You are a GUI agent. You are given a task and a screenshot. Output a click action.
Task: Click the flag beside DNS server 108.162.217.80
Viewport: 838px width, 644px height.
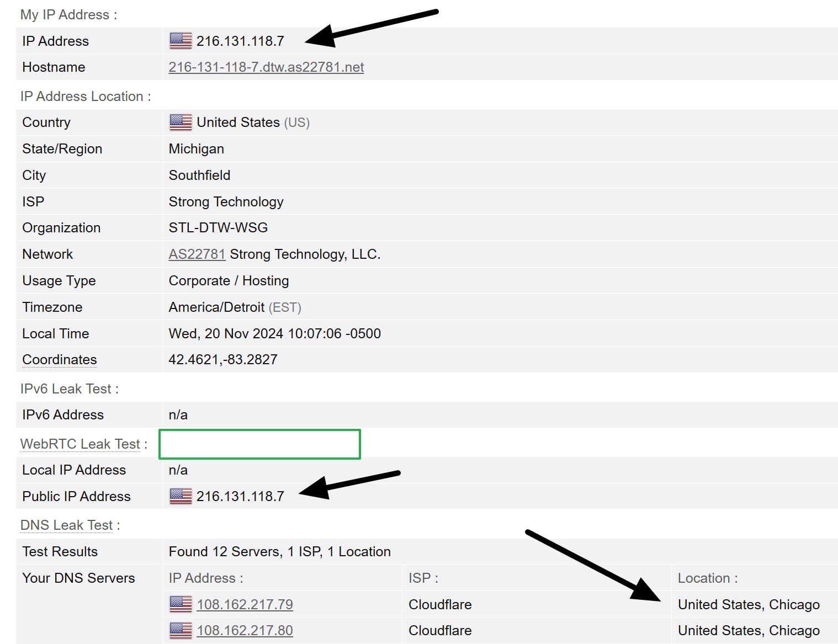coord(179,630)
